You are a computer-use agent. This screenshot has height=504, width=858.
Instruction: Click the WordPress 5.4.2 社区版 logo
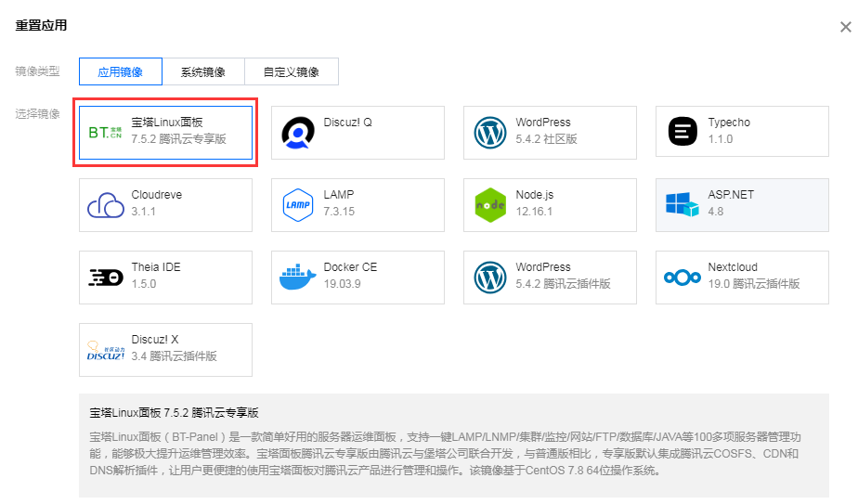click(489, 133)
